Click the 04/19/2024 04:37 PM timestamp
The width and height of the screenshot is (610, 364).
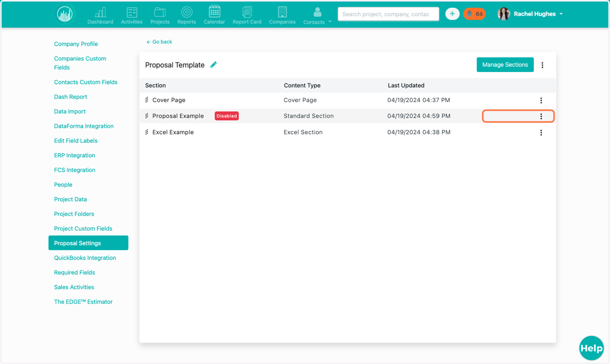pyautogui.click(x=418, y=100)
